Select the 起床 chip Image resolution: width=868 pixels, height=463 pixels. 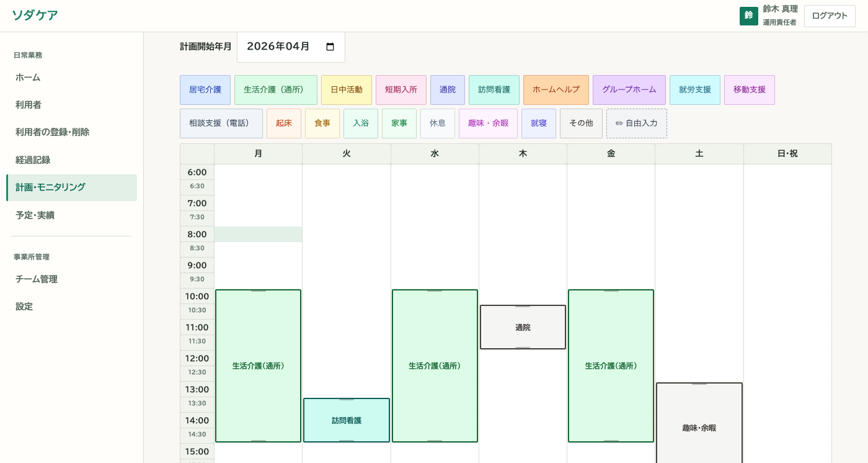(284, 124)
